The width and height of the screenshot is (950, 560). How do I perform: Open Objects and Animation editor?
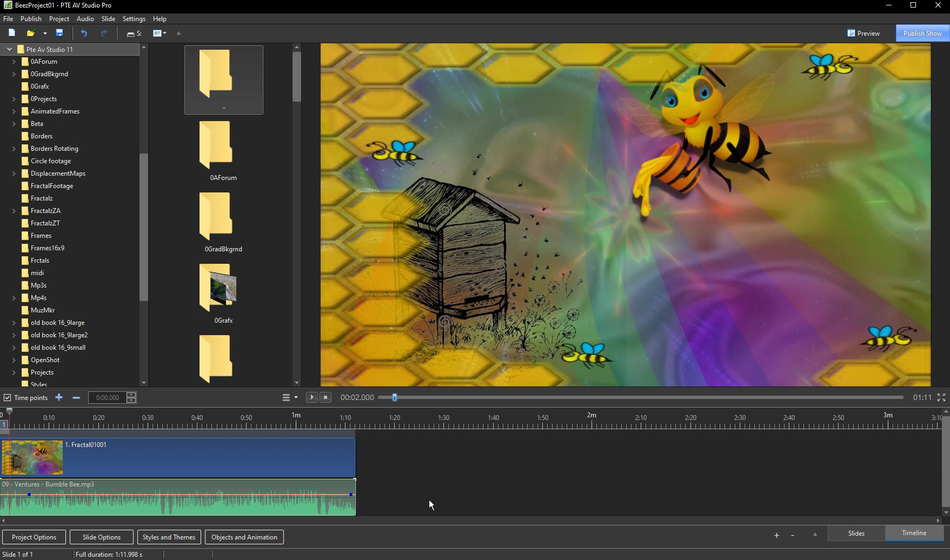coord(244,537)
